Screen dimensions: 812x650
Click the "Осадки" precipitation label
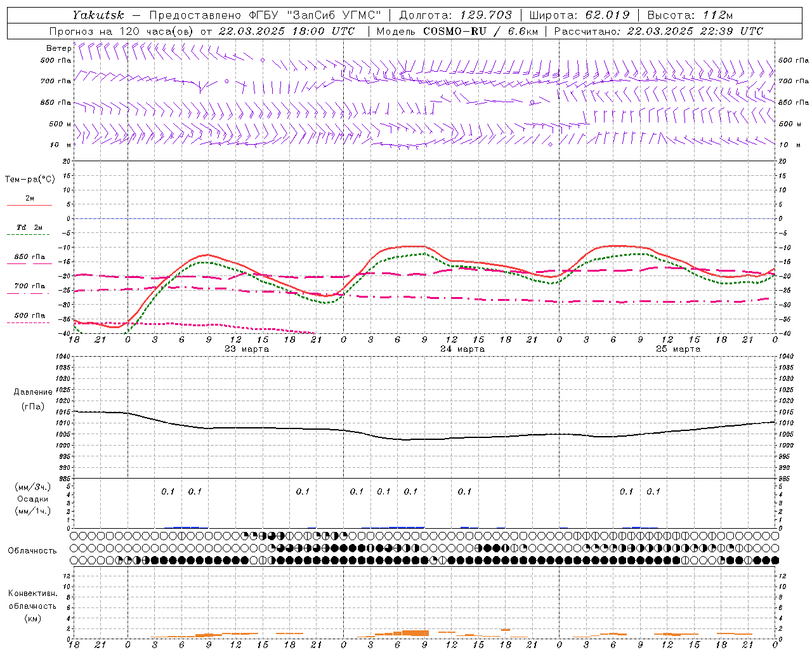tap(33, 499)
